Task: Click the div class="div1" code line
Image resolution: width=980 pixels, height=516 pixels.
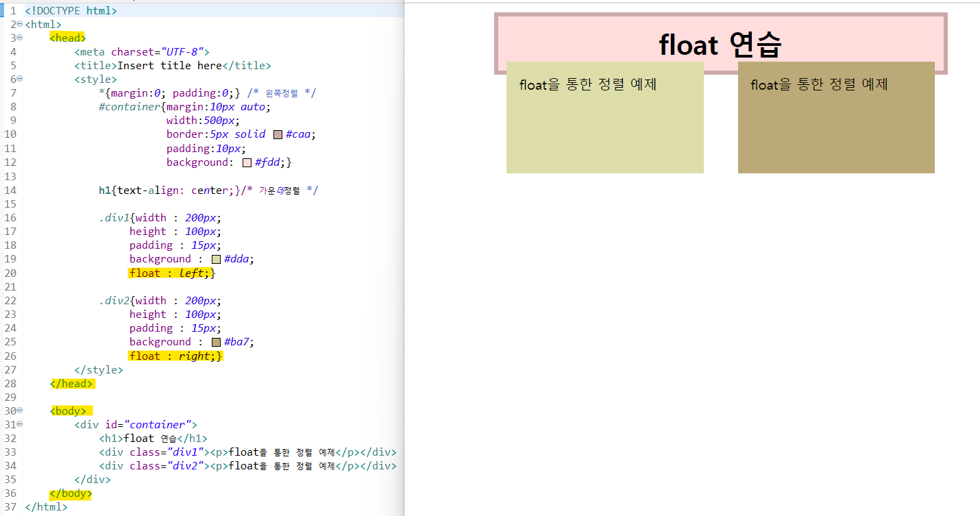Action: 247,452
